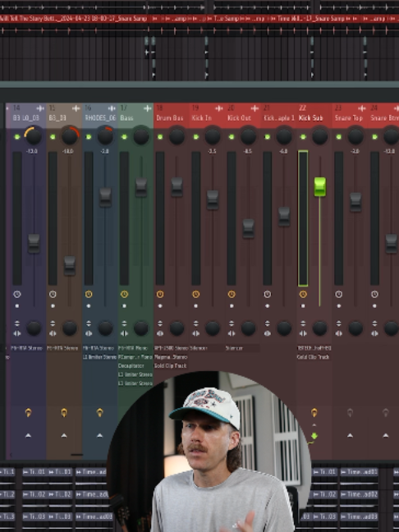Disable the Snare Top track mute LED
399x532 pixels.
click(338, 137)
